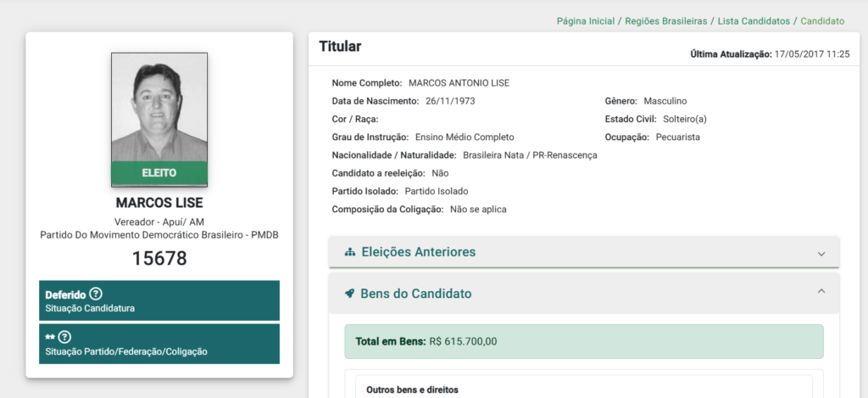Screen dimensions: 868x398
Task: Select the Deferido Situação Candidatura box
Action: (159, 300)
